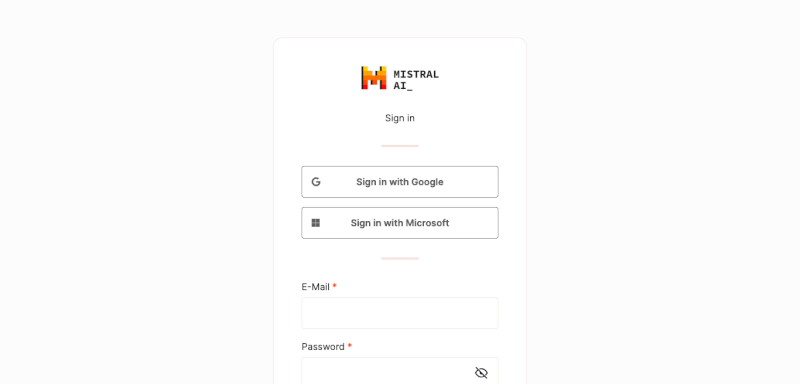Sign in with Microsoft

tap(400, 223)
